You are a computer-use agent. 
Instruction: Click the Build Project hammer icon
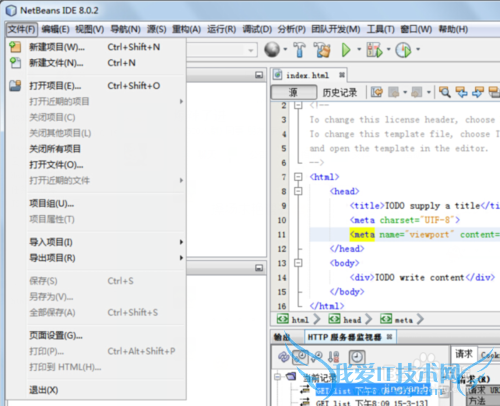pyautogui.click(x=299, y=50)
